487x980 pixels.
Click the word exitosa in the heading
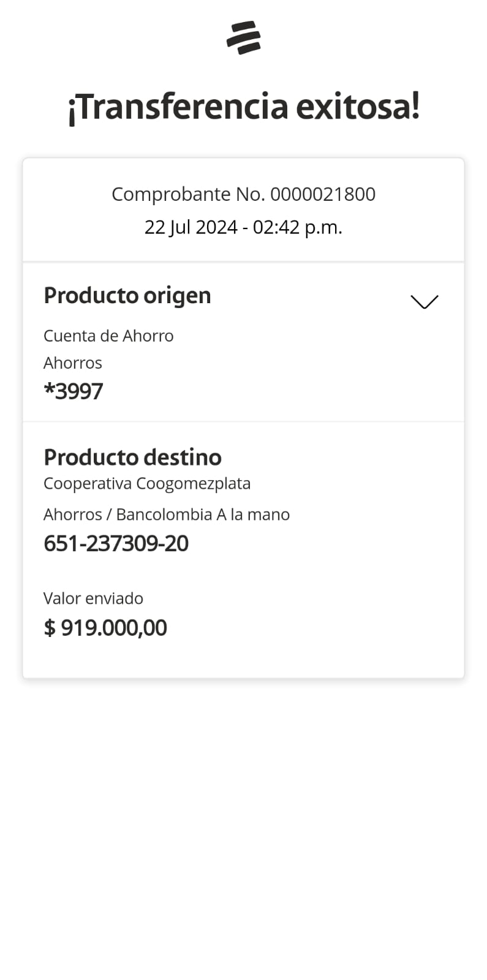click(357, 107)
